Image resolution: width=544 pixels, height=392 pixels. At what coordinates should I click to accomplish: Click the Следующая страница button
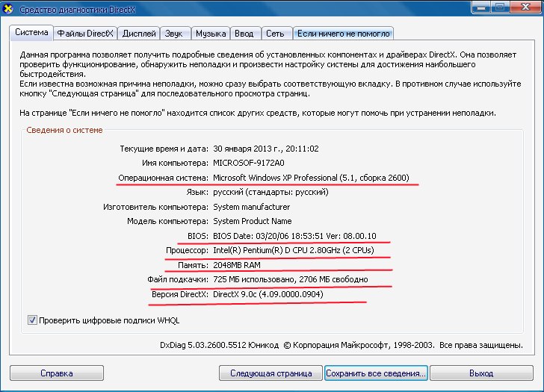click(271, 373)
